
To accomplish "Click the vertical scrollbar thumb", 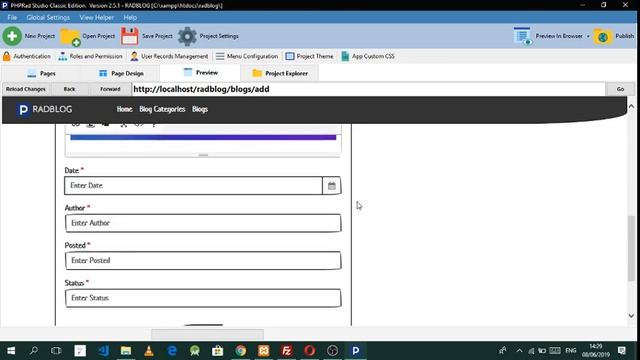I will (631, 248).
